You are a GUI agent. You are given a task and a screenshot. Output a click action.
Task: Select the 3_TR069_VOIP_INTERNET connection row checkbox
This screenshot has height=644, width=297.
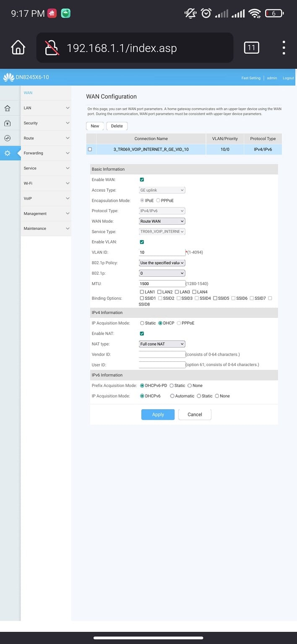pyautogui.click(x=90, y=149)
